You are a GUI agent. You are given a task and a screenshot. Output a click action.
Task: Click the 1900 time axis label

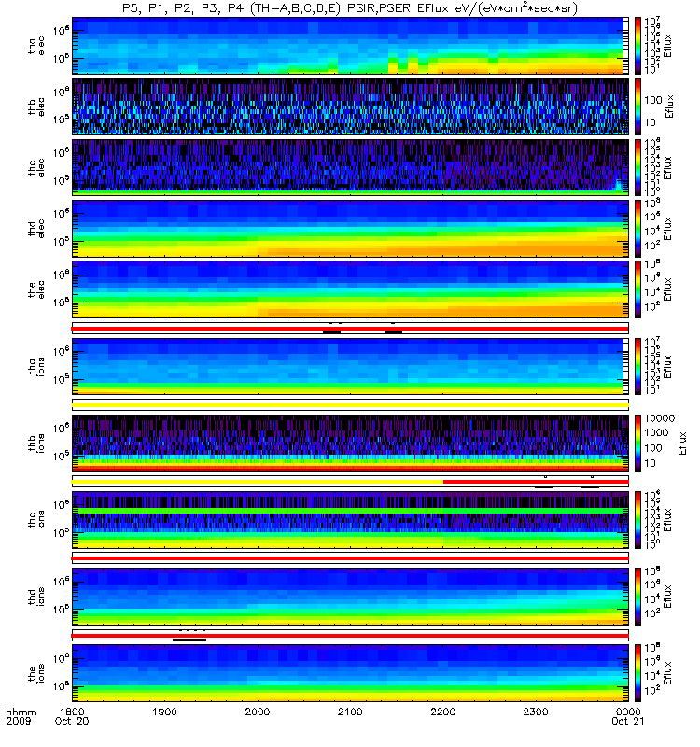click(165, 712)
